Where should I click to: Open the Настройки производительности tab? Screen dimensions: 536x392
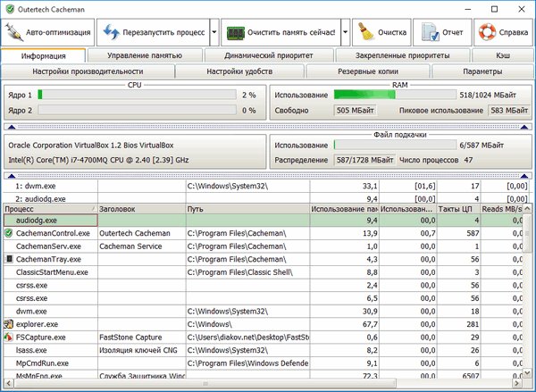click(88, 71)
